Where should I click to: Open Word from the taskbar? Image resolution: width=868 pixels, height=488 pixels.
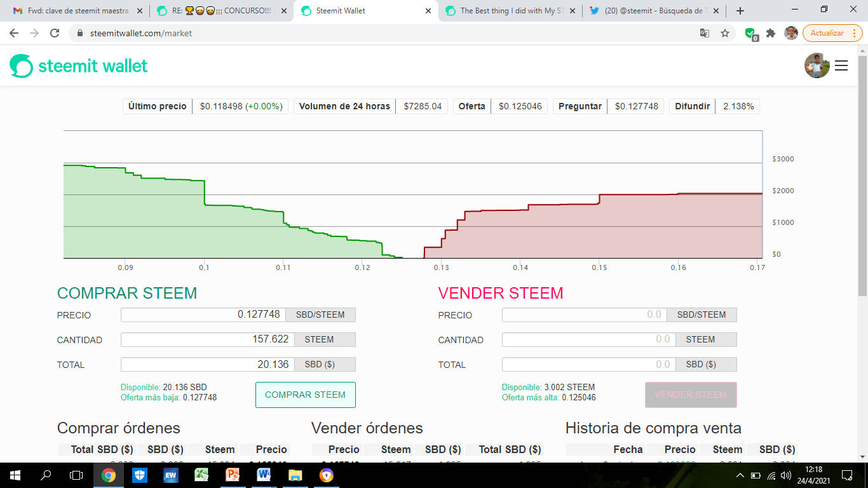[x=264, y=475]
